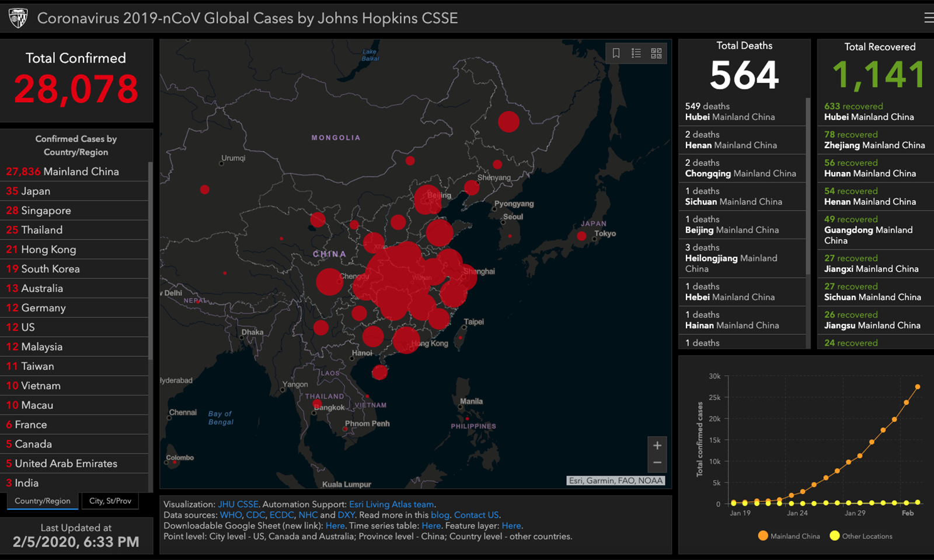Open the time series table 'Here' link
934x560 pixels.
pos(431,526)
